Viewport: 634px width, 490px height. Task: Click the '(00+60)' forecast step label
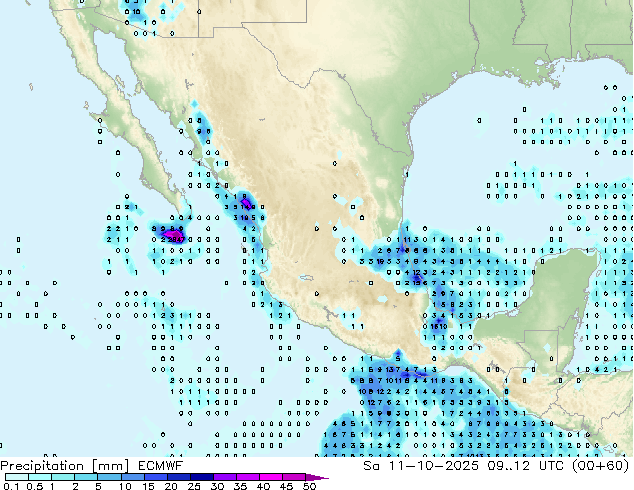coord(601,466)
